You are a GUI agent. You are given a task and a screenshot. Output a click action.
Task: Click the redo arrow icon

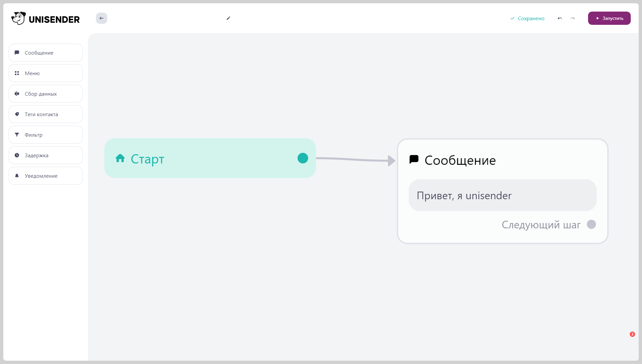573,18
